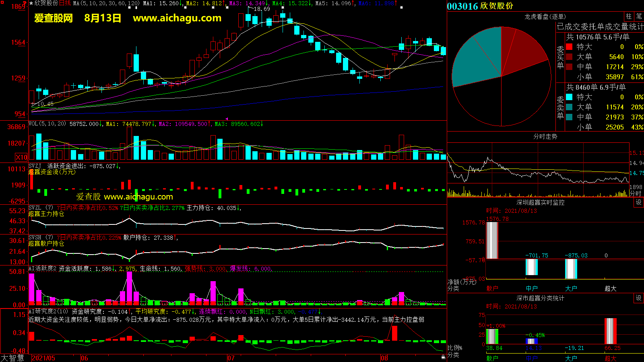
Task: Open the VOL(5,10,20) indicator parameters
Action: tap(47, 124)
